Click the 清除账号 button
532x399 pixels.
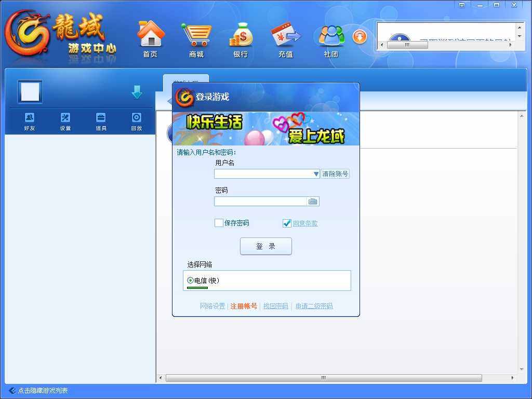[335, 174]
